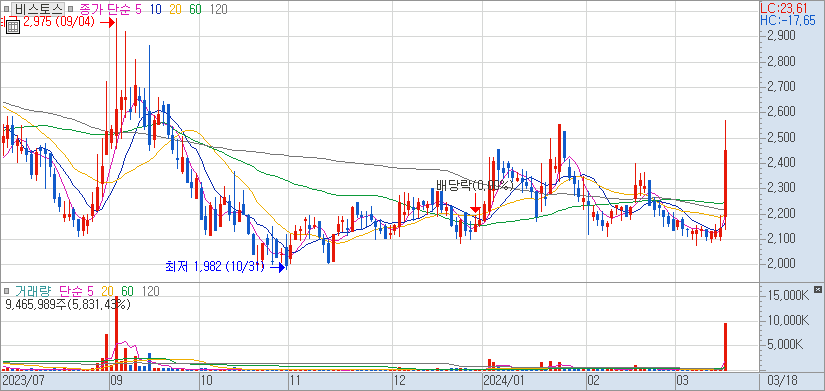
Task: Select the 비스토스 stock name button
Action: [x=38, y=9]
